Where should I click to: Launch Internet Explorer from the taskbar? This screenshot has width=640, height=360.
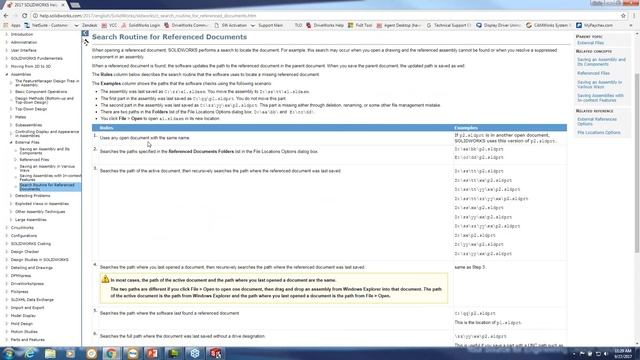point(29,353)
